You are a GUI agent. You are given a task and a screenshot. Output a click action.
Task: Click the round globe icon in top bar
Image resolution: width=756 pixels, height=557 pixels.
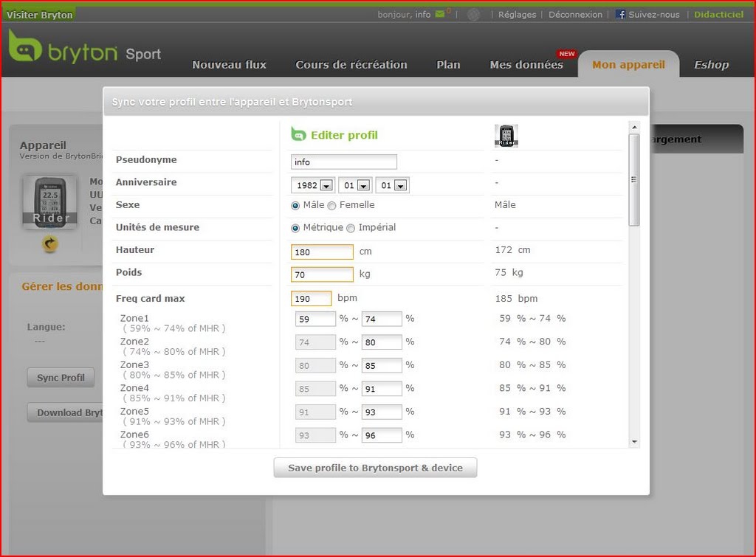click(x=473, y=15)
